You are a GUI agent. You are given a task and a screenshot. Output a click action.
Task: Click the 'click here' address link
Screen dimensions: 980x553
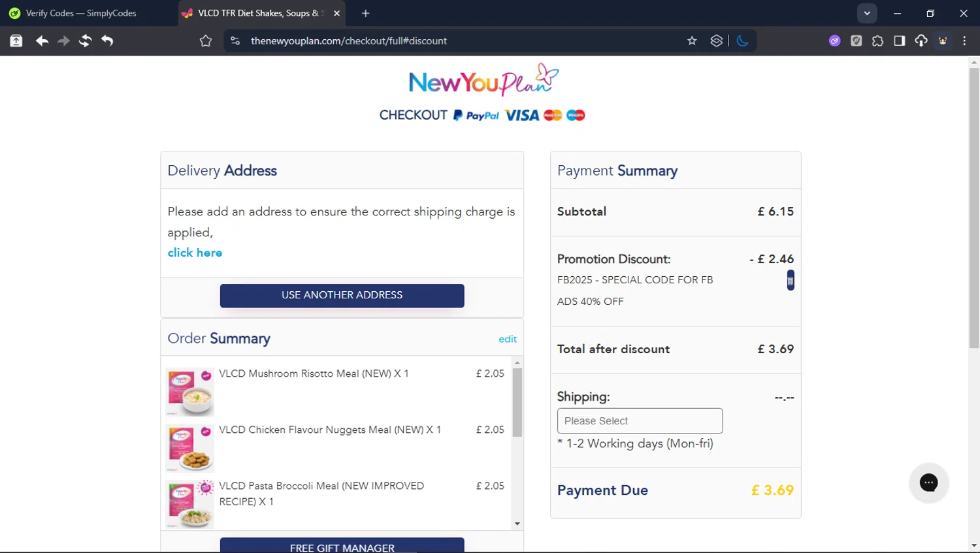pos(195,253)
